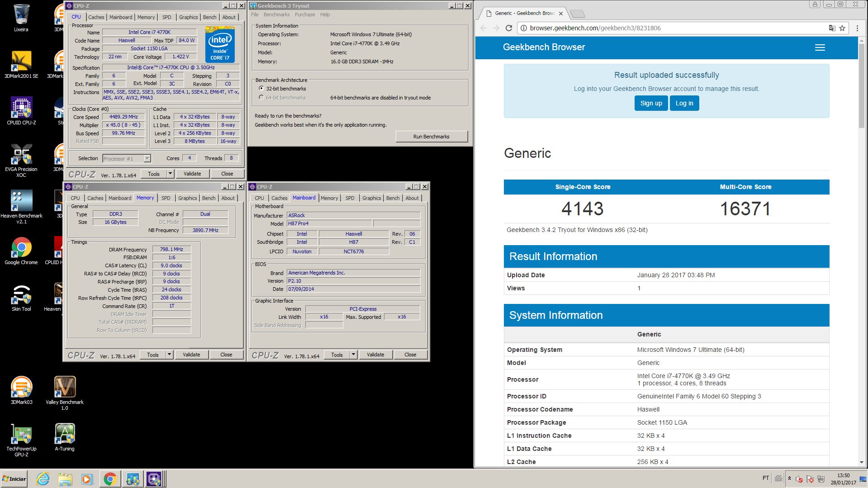Viewport: 868px width, 488px height.
Task: Switch to Caches tab in top CPU-Z window
Action: 96,17
